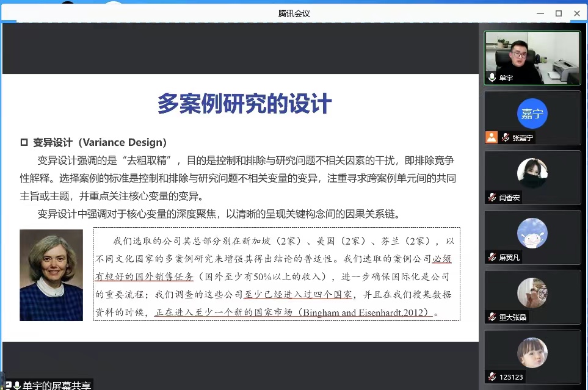Viewport: 588px width, 390px height.
Task: Click the portrait photo on the slide
Action: tap(51, 275)
